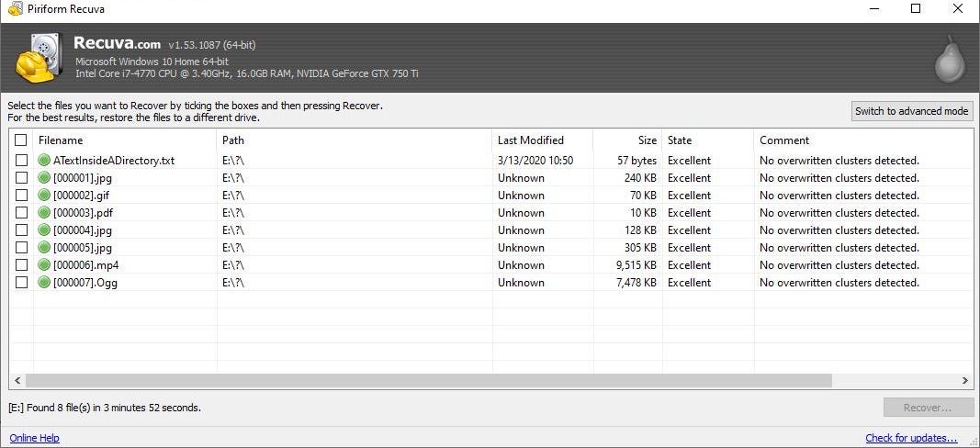Tick the checkbox for ATextInsideADirectory.txt
Screen dimensions: 980x448
click(x=21, y=161)
